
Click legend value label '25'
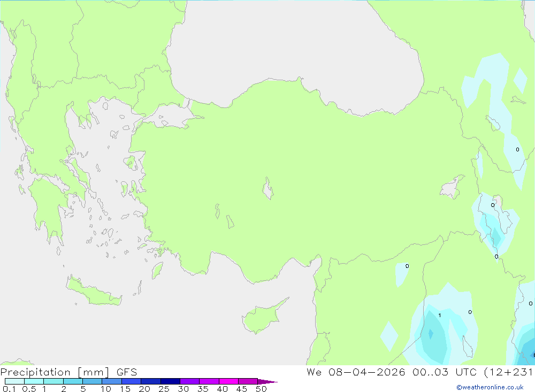click(164, 389)
